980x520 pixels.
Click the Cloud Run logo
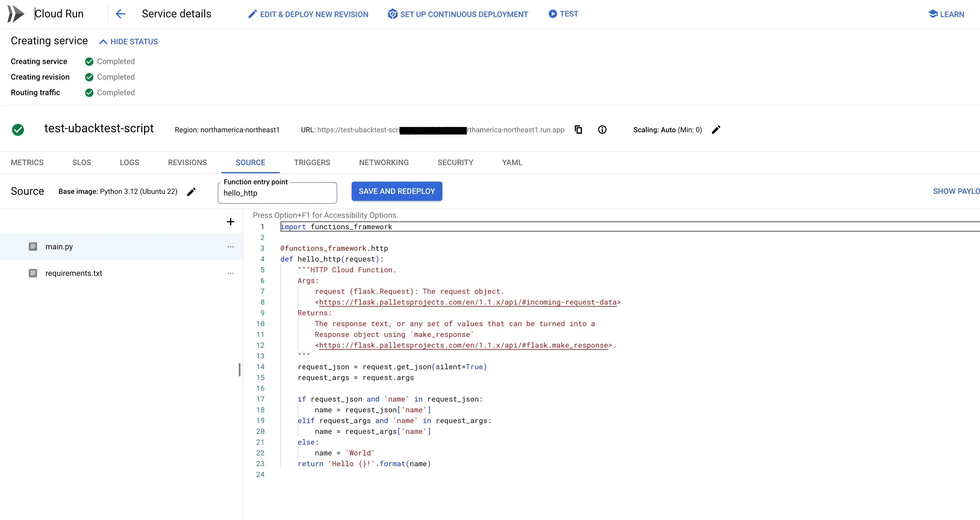click(15, 14)
